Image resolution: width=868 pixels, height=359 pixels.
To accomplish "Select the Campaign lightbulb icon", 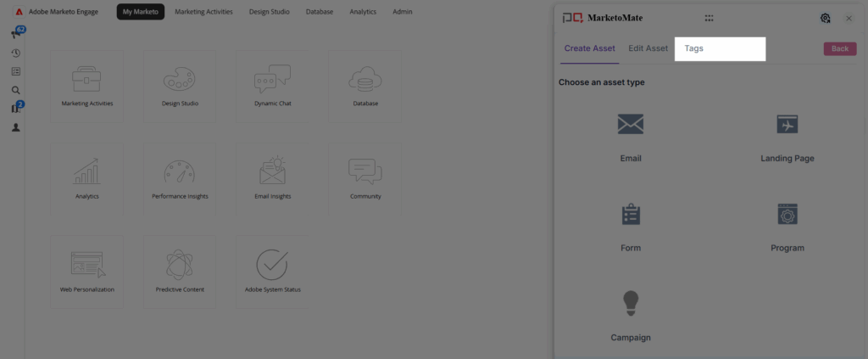I will (x=630, y=303).
